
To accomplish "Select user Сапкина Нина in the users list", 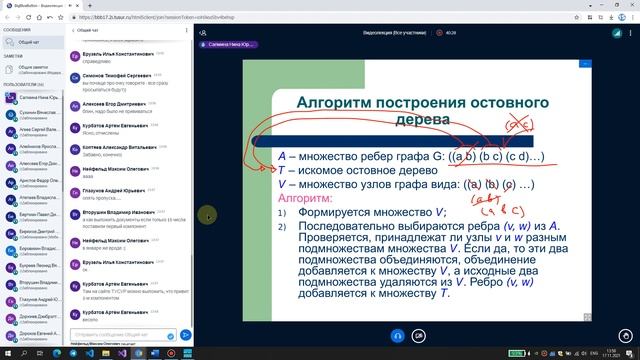I will [33, 98].
